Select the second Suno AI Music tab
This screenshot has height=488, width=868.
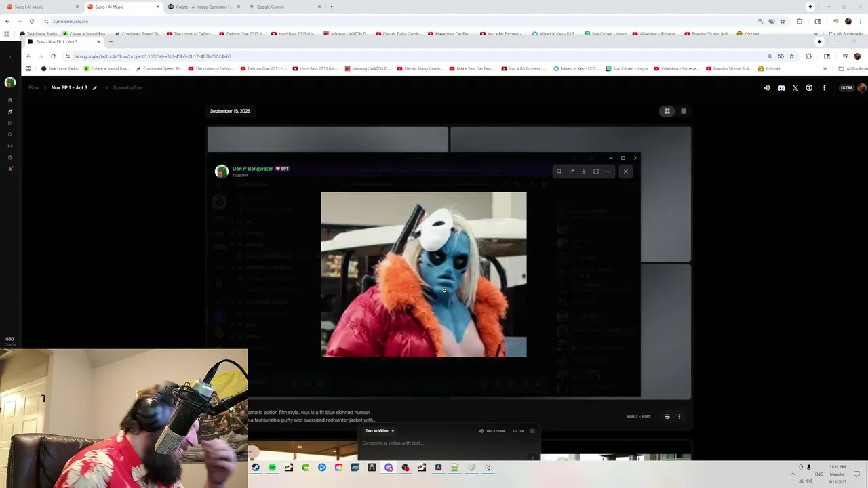(123, 7)
